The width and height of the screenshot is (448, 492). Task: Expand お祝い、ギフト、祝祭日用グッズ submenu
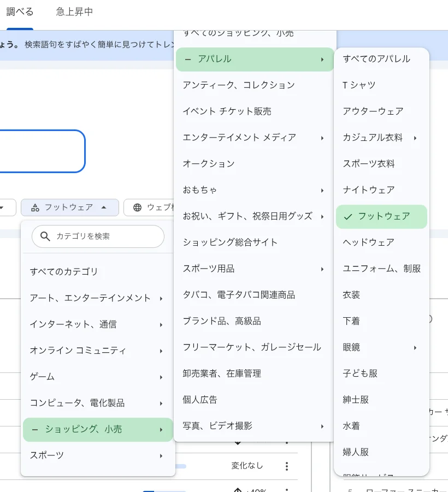[255, 216]
